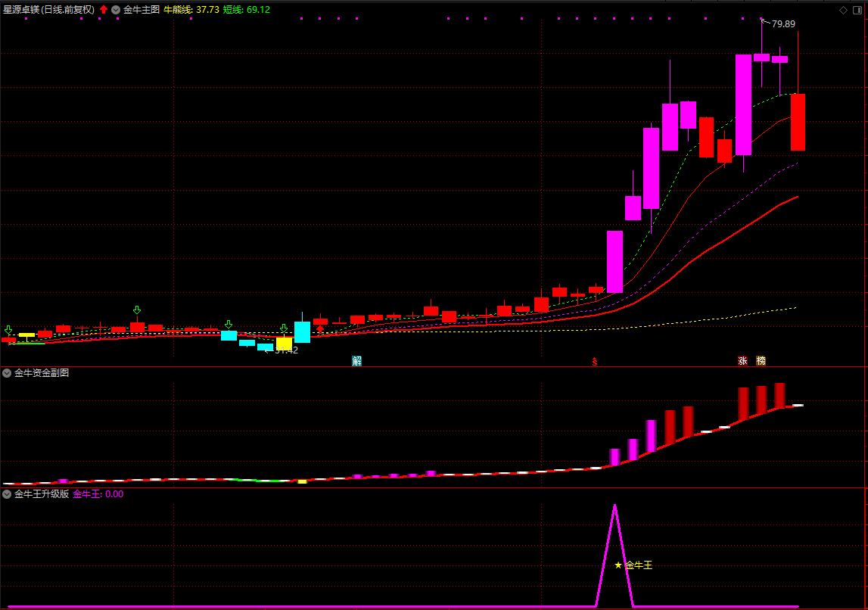
Task: Click the 牛熊线: 37.73 value
Action: coord(191,9)
